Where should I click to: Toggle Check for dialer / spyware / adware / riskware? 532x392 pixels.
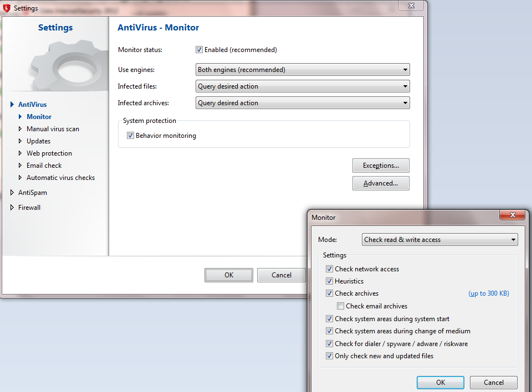329,343
